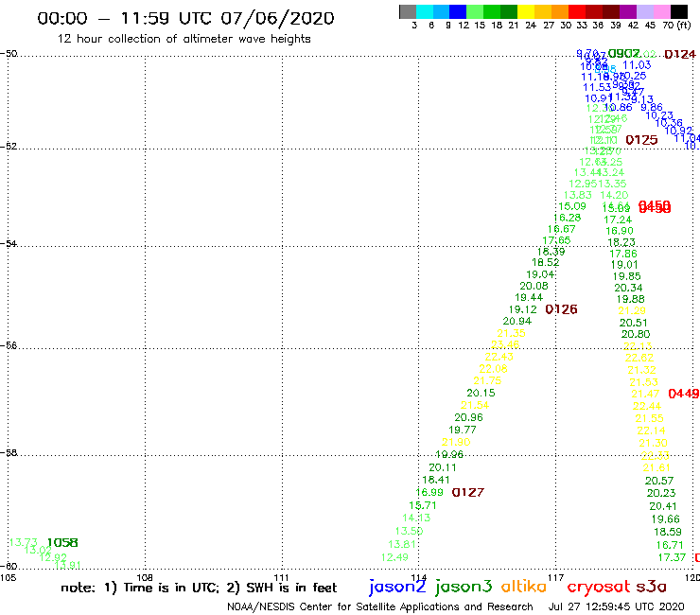Click the wave height value 20.11
Viewport: 700px width, 615px height.
(x=443, y=467)
